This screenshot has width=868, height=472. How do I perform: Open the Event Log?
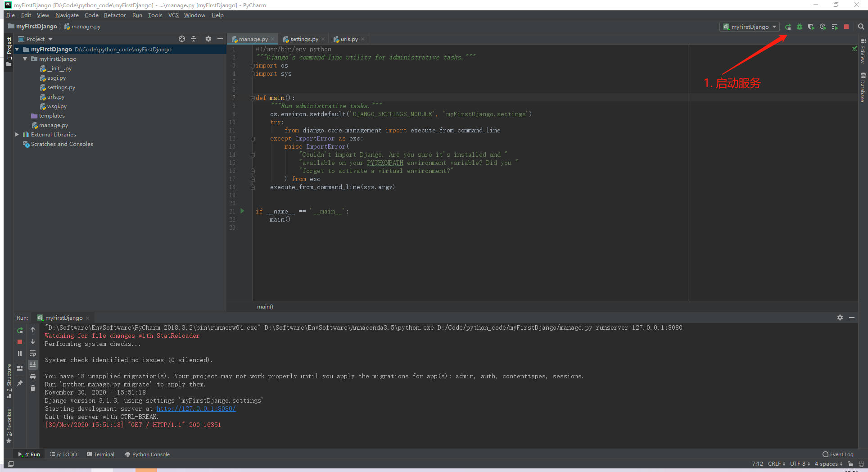(x=838, y=454)
